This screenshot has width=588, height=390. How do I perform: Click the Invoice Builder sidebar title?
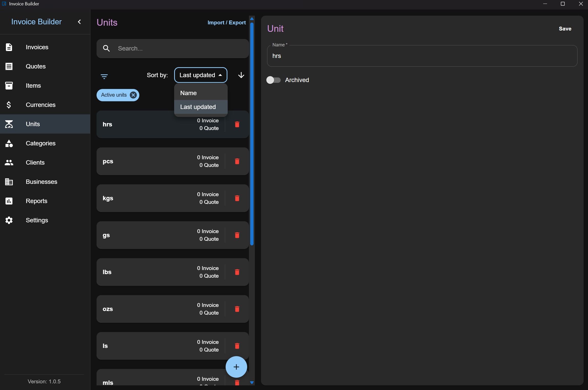tap(36, 22)
